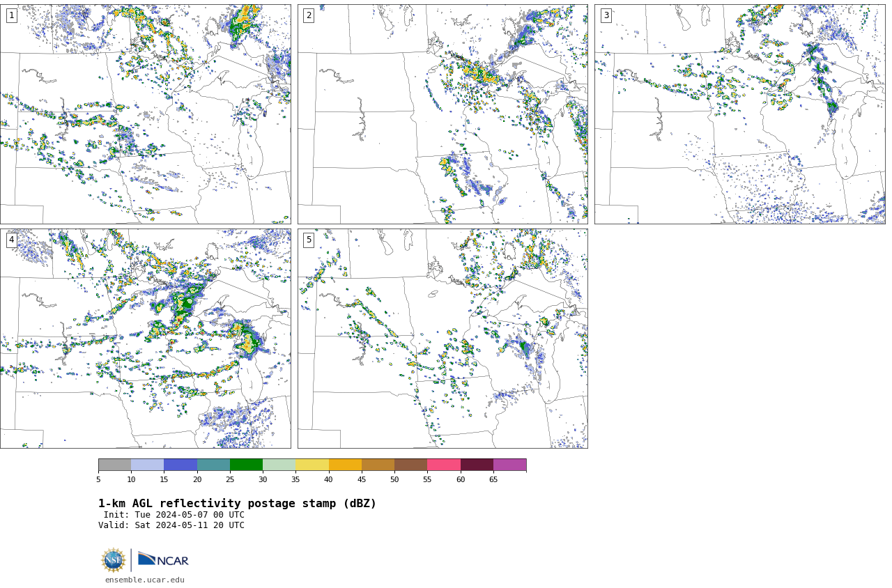Click the orange 40-45 dBZ swatch
The image size is (892, 588).
(345, 465)
